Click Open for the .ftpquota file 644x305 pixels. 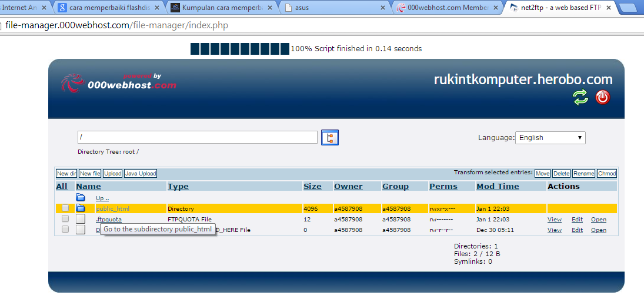598,220
